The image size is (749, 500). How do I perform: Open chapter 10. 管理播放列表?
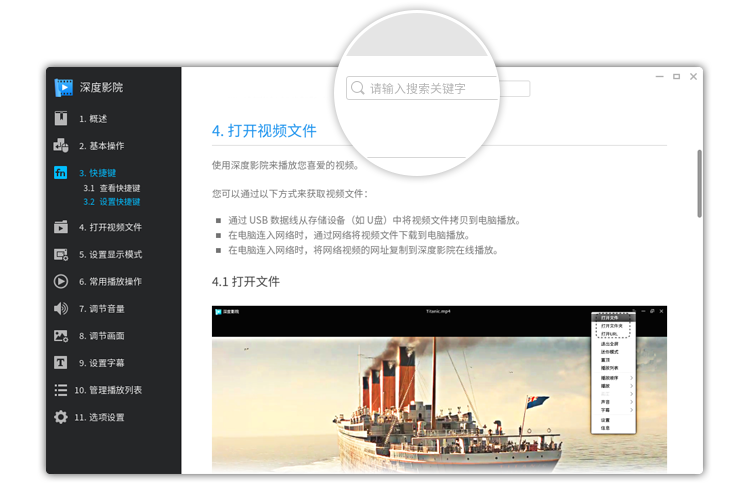(108, 390)
